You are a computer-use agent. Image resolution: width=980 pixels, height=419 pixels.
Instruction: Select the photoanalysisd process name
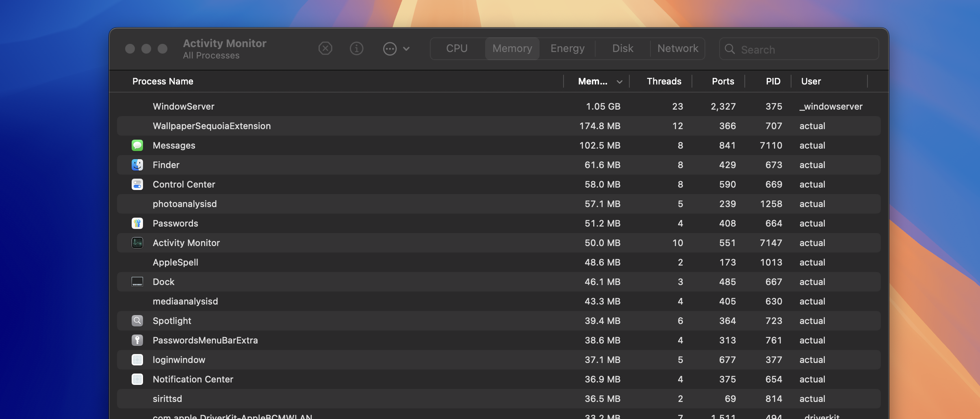pyautogui.click(x=185, y=204)
